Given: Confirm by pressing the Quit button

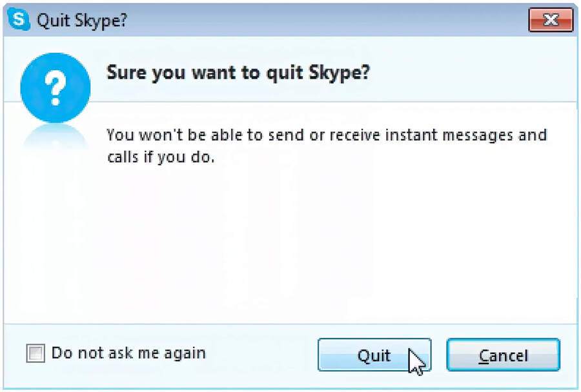Looking at the screenshot, I should [374, 355].
